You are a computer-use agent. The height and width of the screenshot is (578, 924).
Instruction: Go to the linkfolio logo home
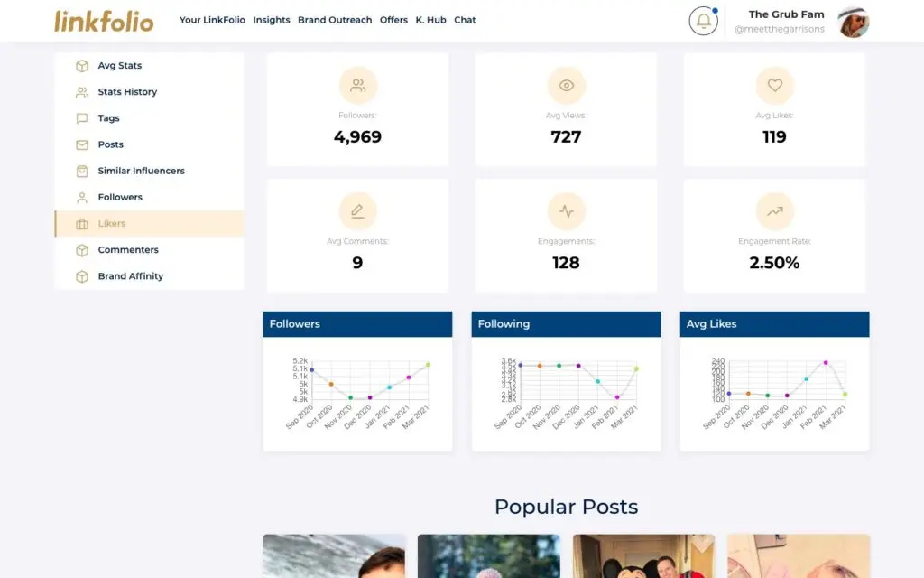coord(104,21)
